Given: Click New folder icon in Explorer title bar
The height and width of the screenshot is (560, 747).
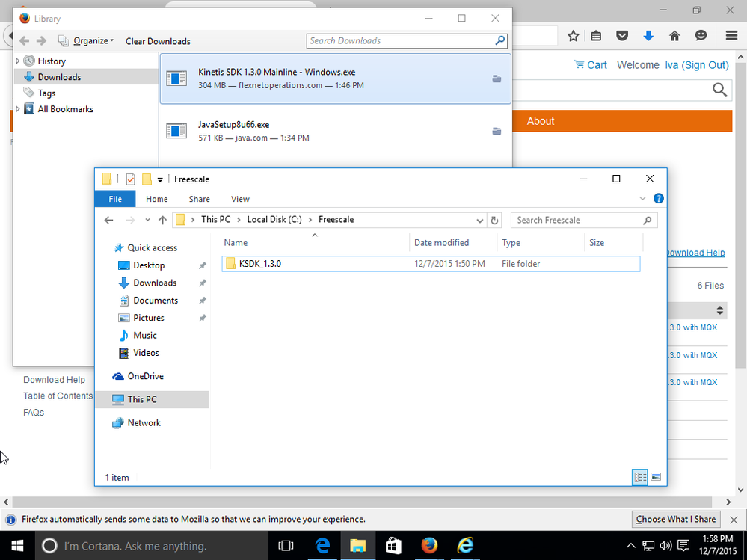Looking at the screenshot, I should coord(147,179).
